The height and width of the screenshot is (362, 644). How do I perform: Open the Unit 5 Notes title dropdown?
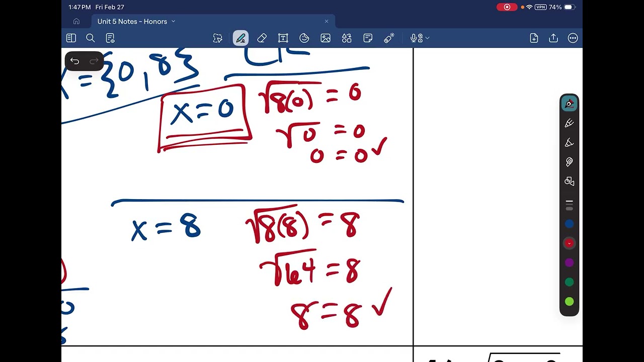point(173,21)
